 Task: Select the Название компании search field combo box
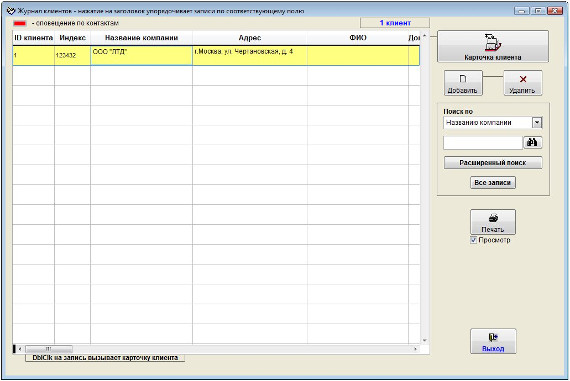(x=493, y=123)
